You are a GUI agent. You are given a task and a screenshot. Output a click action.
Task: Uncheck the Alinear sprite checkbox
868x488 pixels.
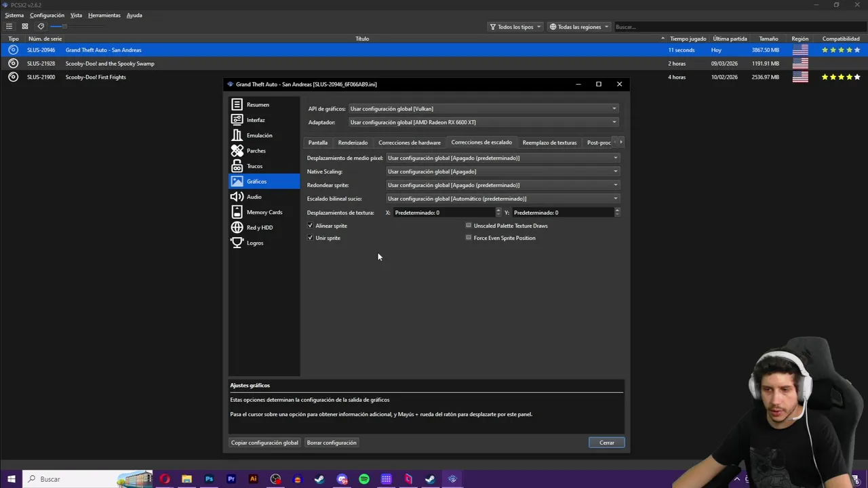[311, 226]
